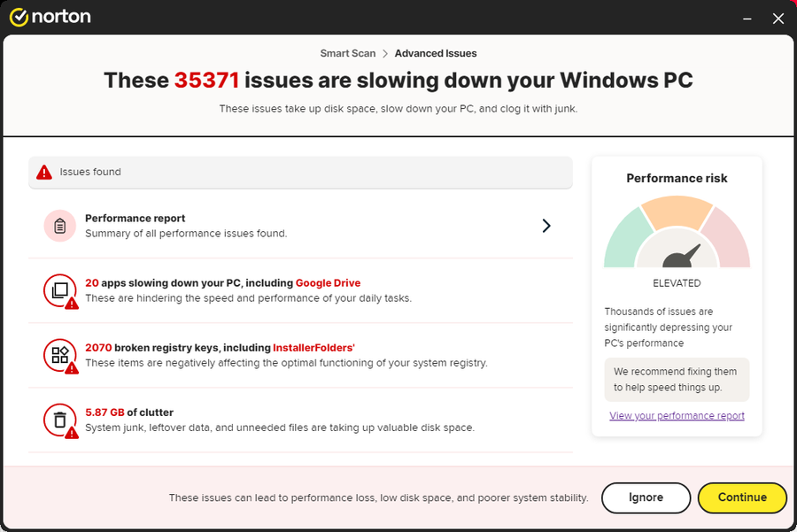Close the Norton window
This screenshot has width=797, height=532.
tap(778, 19)
